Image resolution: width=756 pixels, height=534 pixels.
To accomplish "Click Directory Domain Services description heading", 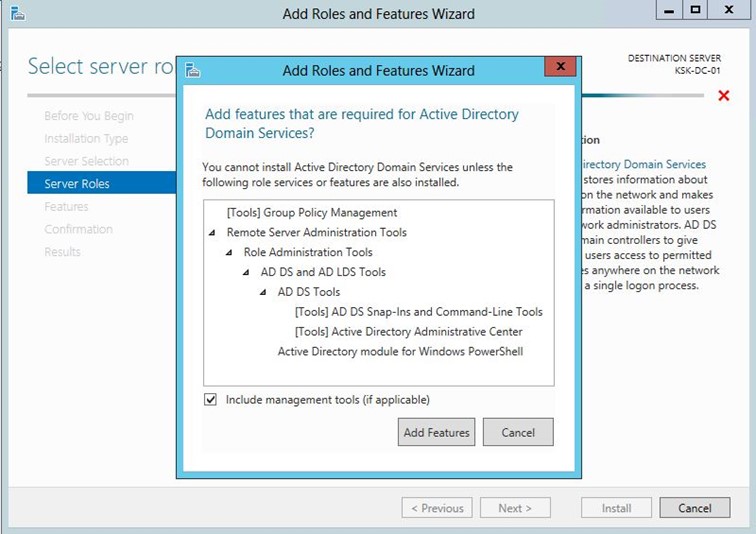I will [x=644, y=164].
